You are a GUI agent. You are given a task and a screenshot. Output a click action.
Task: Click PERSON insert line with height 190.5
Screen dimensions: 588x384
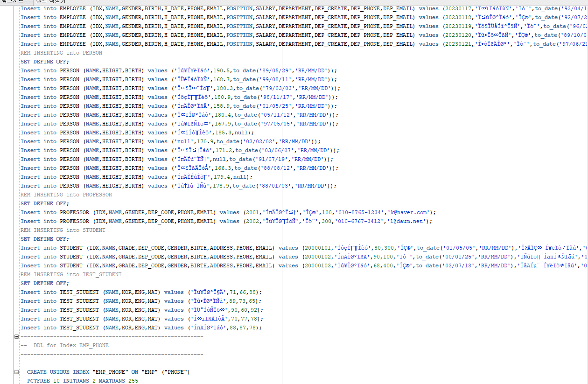(x=179, y=70)
